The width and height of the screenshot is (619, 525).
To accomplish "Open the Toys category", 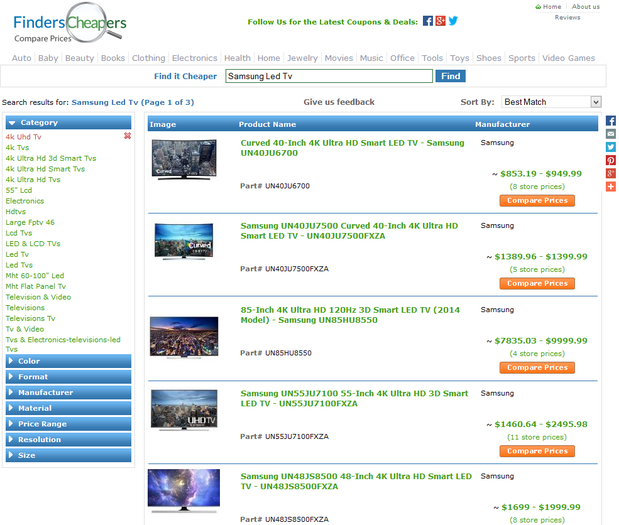I will [460, 58].
